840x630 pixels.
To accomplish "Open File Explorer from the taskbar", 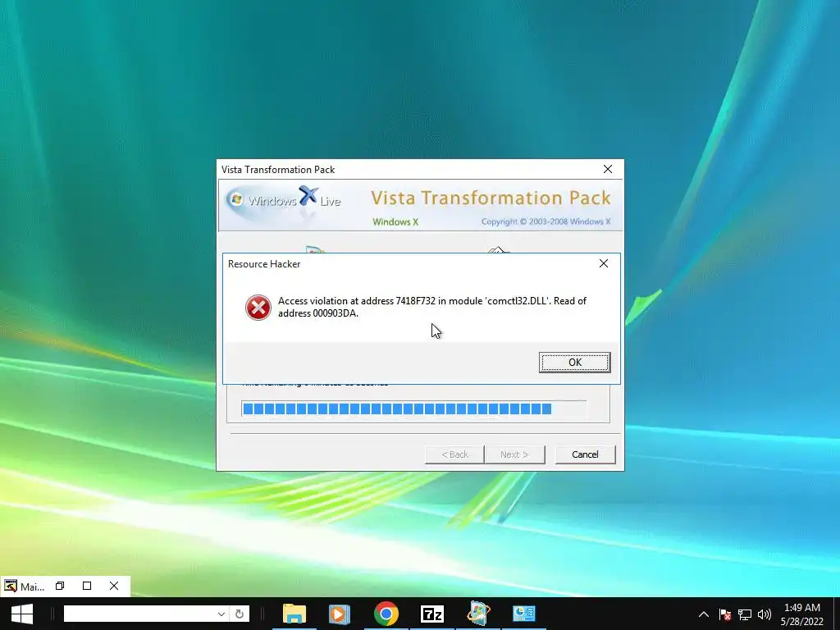I will [x=294, y=614].
